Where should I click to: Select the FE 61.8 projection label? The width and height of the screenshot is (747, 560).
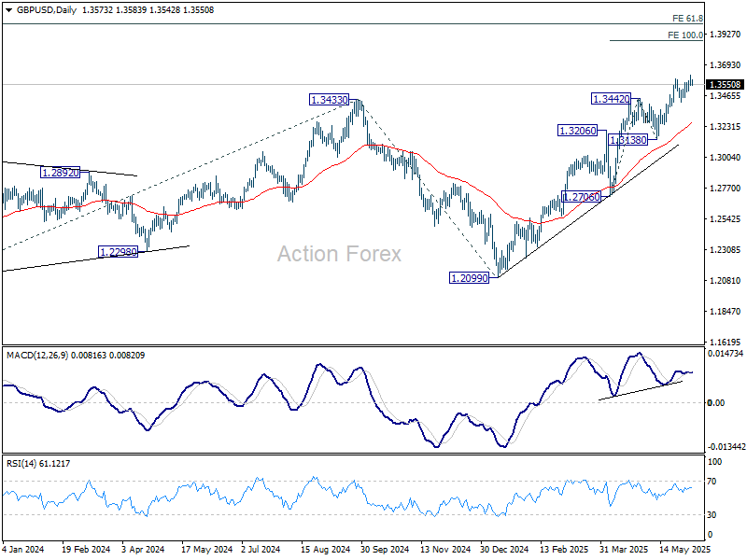click(x=687, y=19)
